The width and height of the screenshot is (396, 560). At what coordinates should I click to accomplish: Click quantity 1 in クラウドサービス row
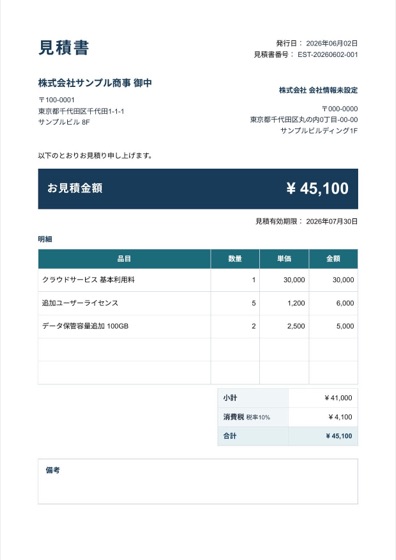pyautogui.click(x=254, y=280)
